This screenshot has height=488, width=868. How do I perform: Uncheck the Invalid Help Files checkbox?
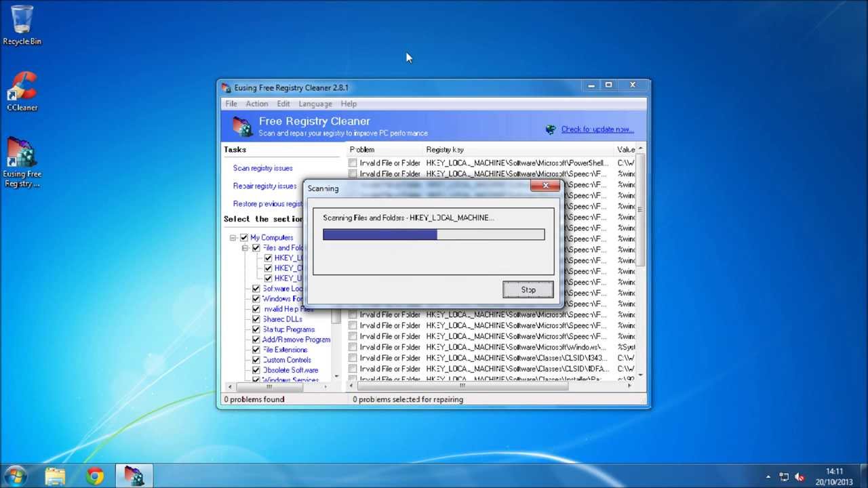[x=256, y=309]
